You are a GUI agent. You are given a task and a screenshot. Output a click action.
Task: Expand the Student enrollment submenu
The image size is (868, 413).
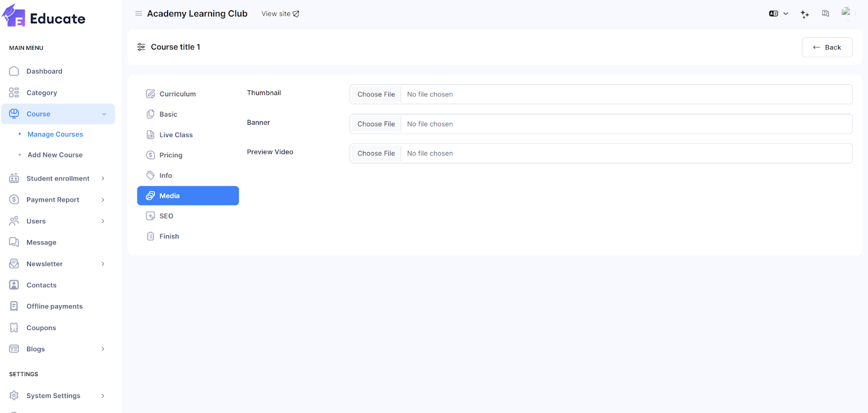point(103,178)
